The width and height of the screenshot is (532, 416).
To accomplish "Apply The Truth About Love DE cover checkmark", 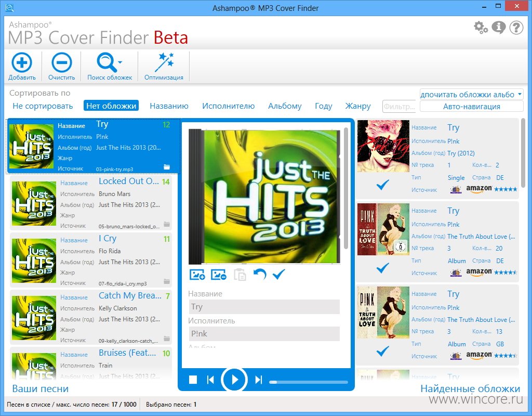I will [383, 268].
